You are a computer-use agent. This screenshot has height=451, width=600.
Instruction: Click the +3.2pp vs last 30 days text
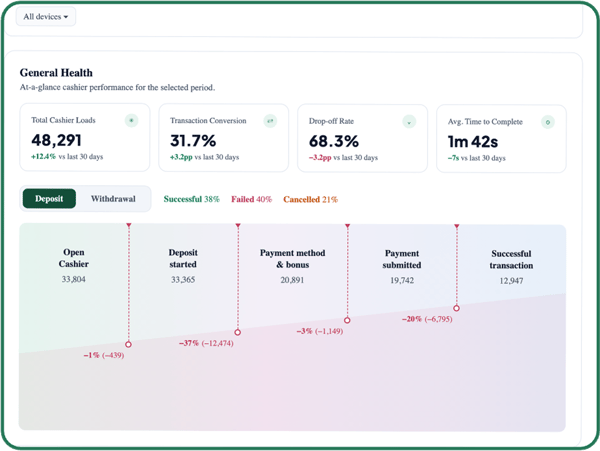click(x=205, y=157)
